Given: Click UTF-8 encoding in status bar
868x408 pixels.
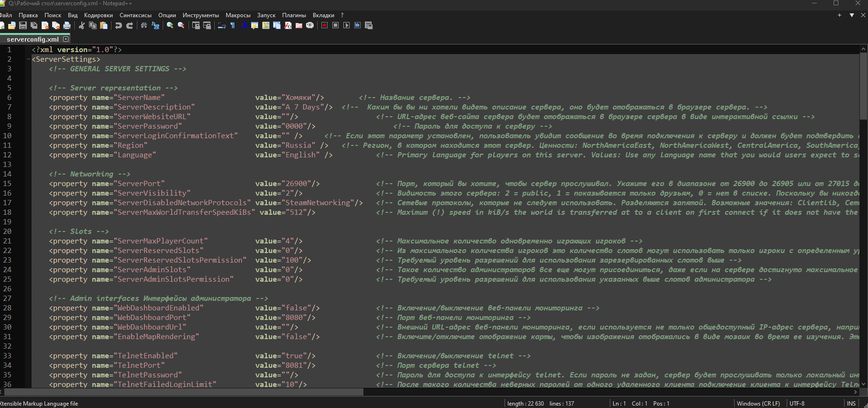Looking at the screenshot, I should pyautogui.click(x=797, y=404).
